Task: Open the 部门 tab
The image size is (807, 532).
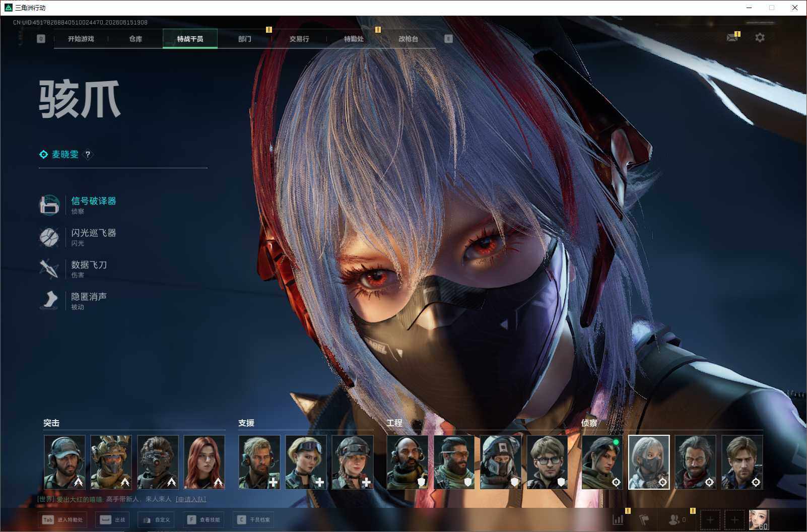Action: coord(244,39)
